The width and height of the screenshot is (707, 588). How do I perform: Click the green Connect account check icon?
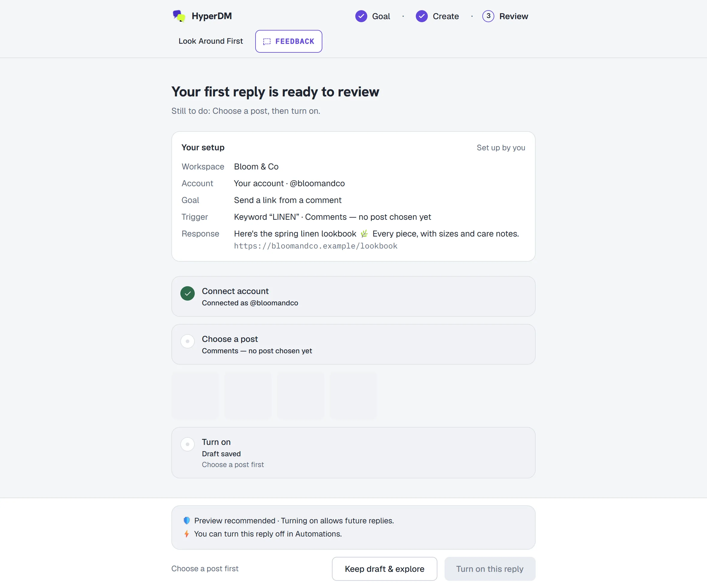188,293
